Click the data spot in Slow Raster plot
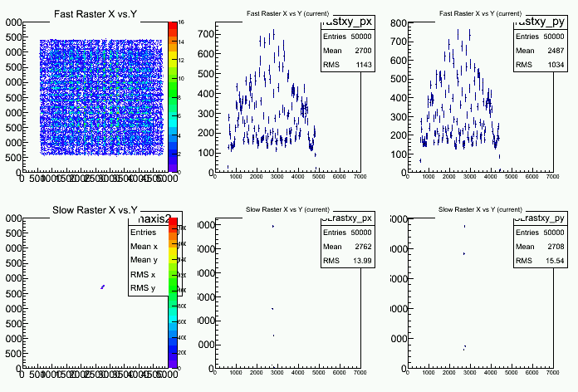 point(103,287)
